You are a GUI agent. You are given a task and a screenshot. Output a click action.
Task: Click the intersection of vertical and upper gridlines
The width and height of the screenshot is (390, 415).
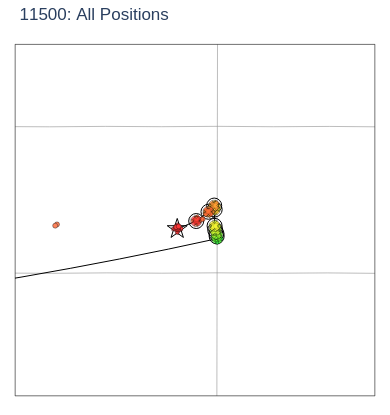pos(217,126)
